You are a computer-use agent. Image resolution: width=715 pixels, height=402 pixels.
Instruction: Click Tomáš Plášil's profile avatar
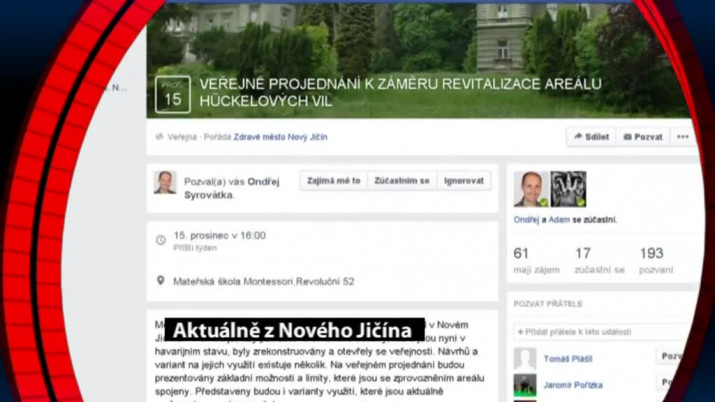pyautogui.click(x=525, y=358)
